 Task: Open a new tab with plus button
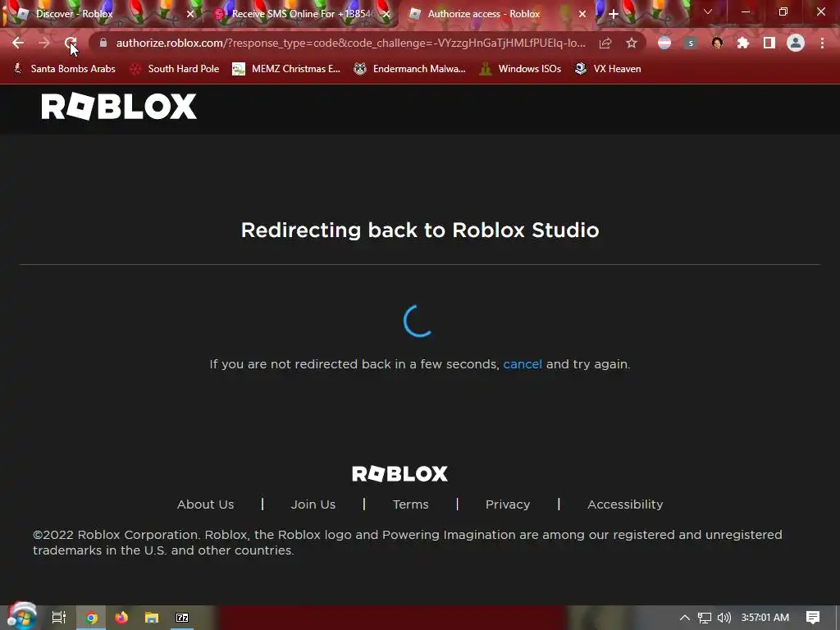pos(614,14)
